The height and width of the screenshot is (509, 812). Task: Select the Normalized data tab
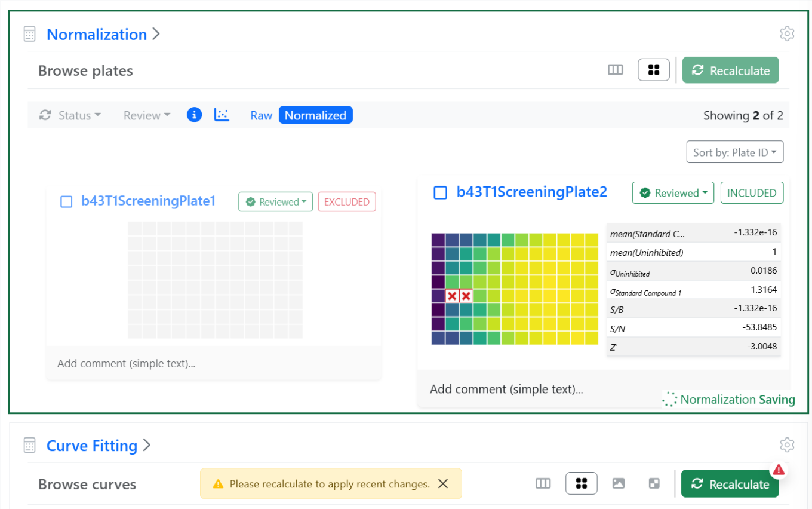315,115
